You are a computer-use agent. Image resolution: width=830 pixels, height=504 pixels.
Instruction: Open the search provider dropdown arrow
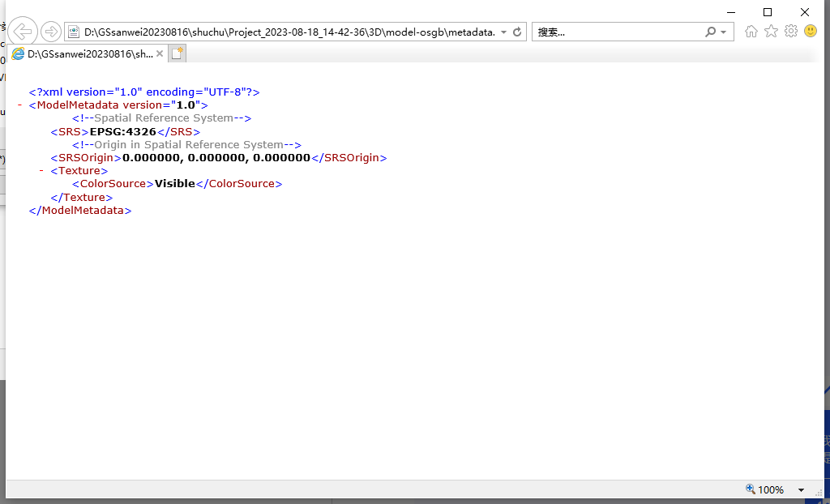coord(724,32)
